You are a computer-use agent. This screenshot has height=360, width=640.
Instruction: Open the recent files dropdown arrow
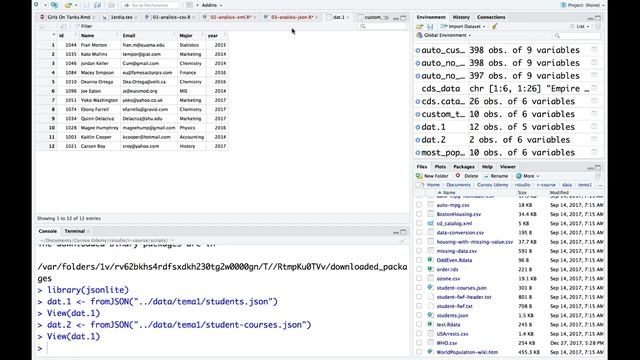tap(76, 5)
